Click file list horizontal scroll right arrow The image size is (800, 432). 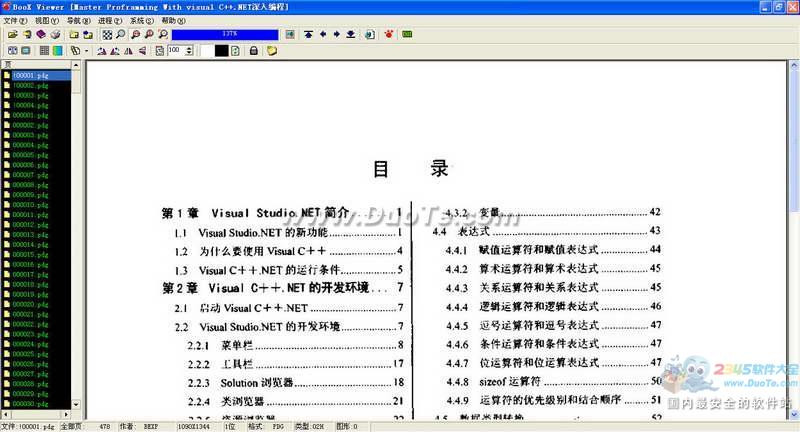pyautogui.click(x=66, y=414)
